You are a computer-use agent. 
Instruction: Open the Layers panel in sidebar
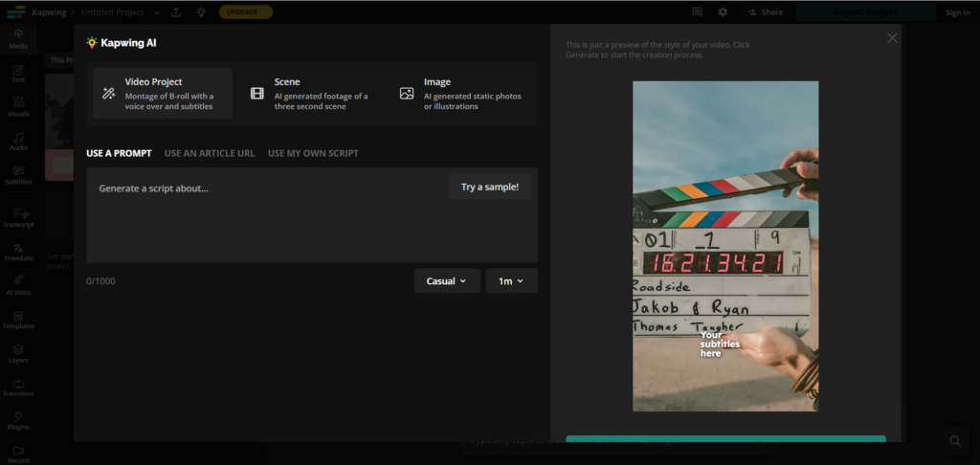(18, 354)
